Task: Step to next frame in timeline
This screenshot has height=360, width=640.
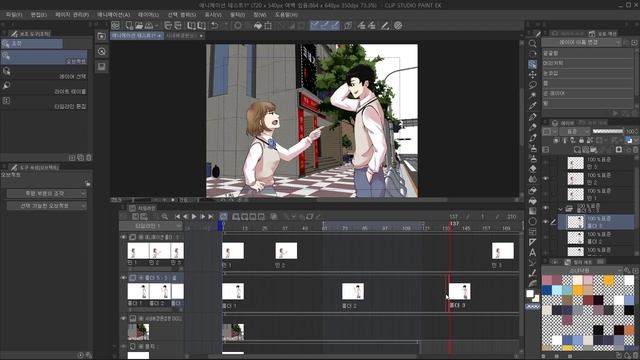Action: pos(202,216)
